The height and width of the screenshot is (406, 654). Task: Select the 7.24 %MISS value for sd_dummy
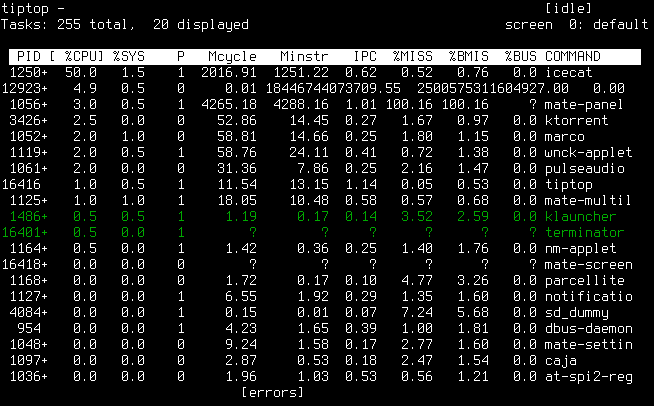[417, 313]
